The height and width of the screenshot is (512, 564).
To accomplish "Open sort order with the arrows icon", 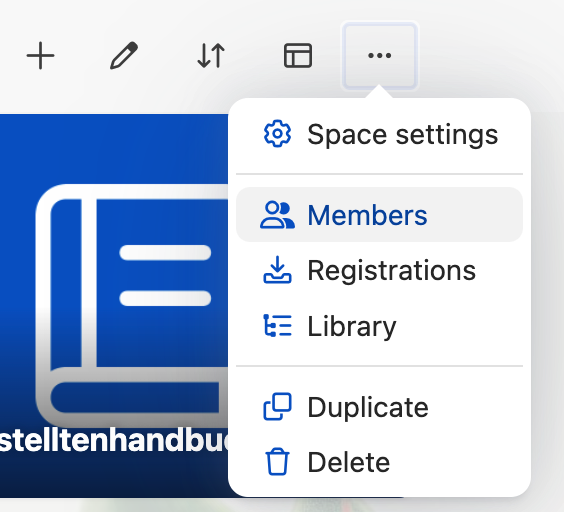I will click(x=211, y=56).
